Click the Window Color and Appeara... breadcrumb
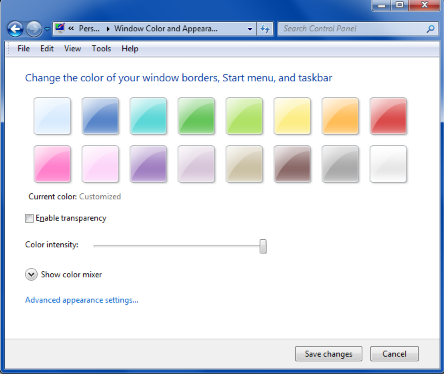444x374 pixels. coord(166,29)
